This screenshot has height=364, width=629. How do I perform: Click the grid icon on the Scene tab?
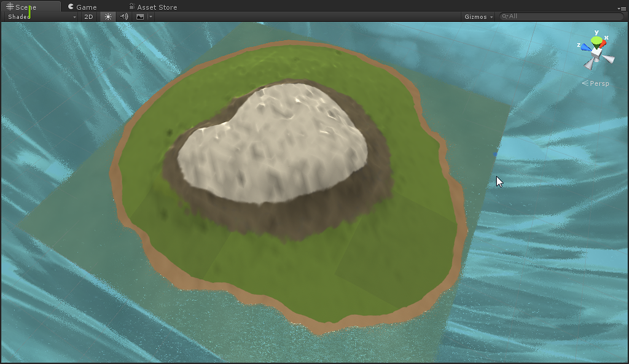click(x=10, y=7)
